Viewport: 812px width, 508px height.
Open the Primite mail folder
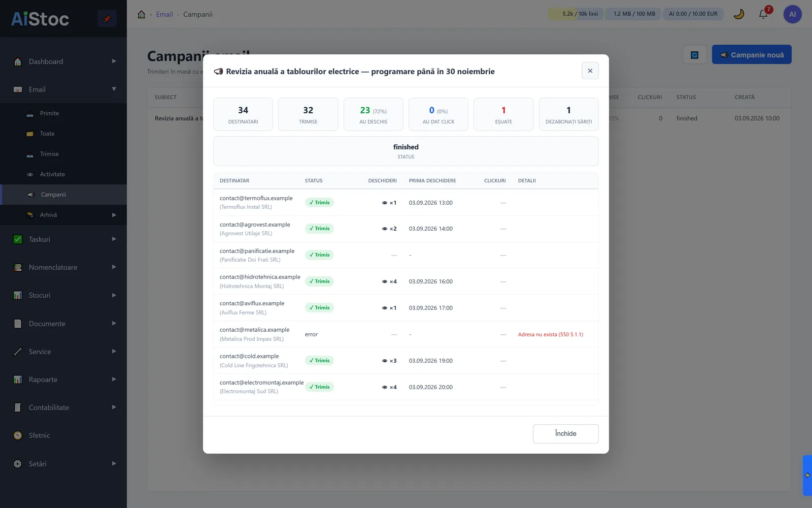pyautogui.click(x=63, y=113)
